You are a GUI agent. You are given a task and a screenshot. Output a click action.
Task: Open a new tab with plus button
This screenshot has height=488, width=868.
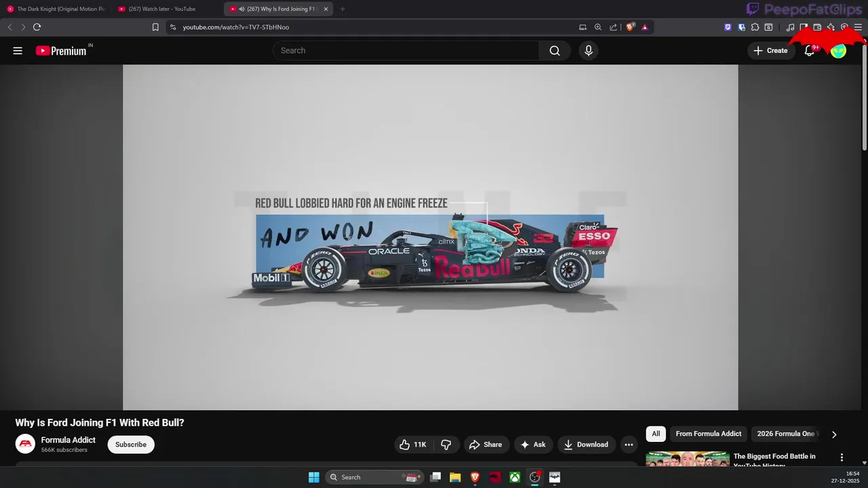[342, 9]
